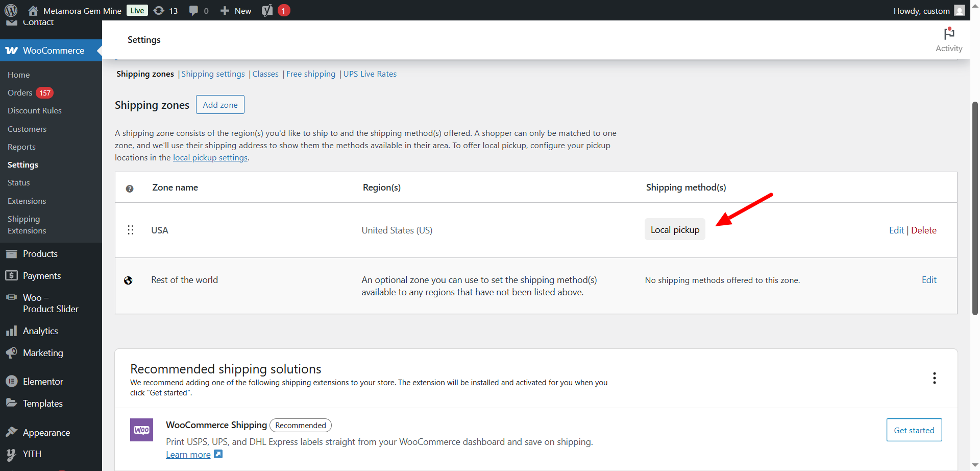Open the three-dot options menu for recommended solutions
980x471 pixels.
click(x=935, y=378)
